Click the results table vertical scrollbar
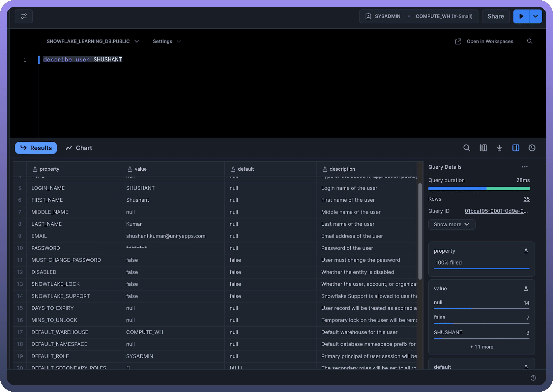553x392 pixels. click(420, 231)
